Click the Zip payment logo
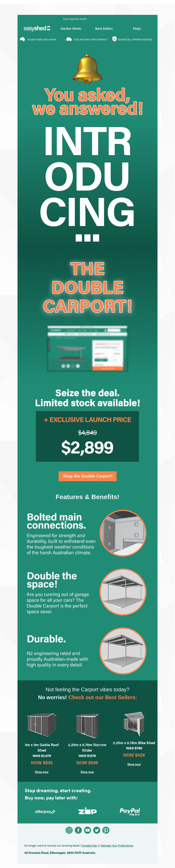Screen dimensions: 175x868 87,811
